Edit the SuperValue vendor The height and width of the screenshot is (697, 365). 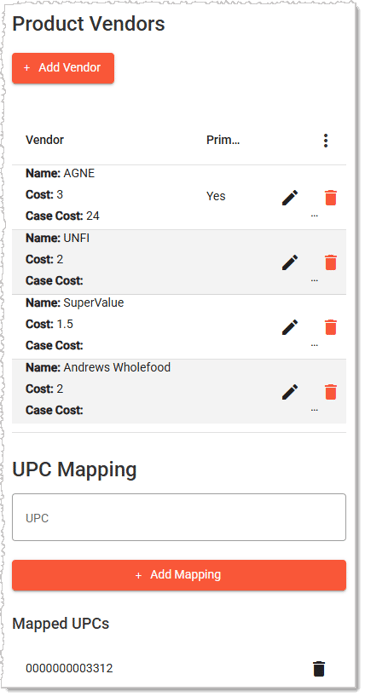[x=290, y=327]
